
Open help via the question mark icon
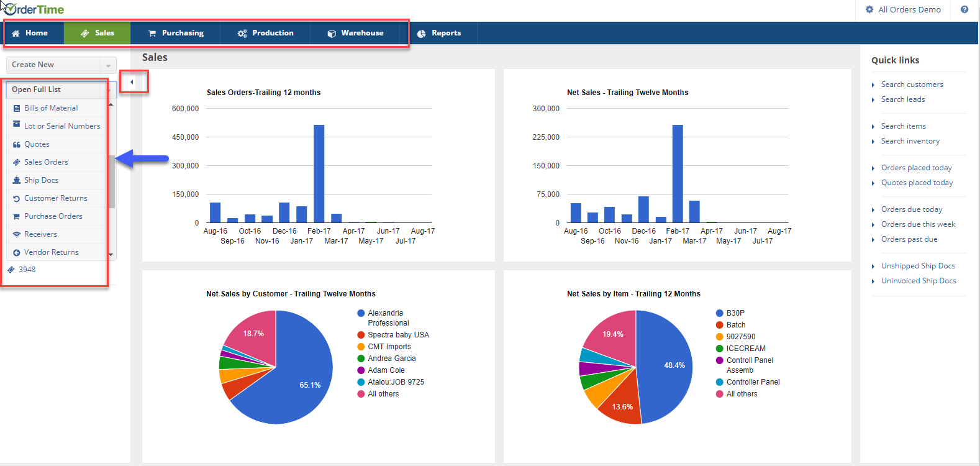click(964, 9)
